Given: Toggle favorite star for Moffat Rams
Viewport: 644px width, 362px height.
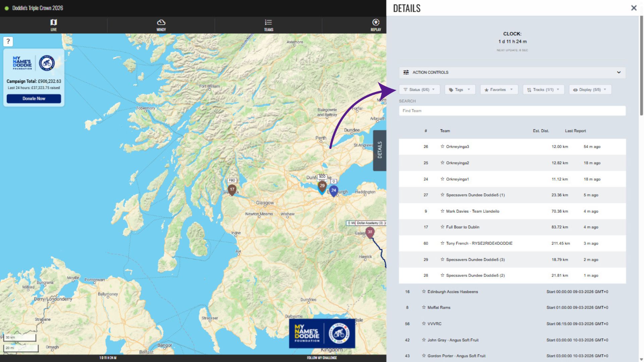Looking at the screenshot, I should (x=424, y=307).
